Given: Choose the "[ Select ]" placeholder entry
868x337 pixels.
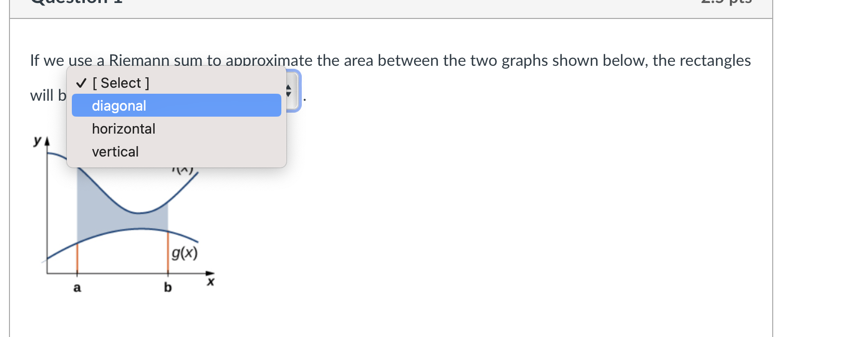Looking at the screenshot, I should (x=120, y=83).
